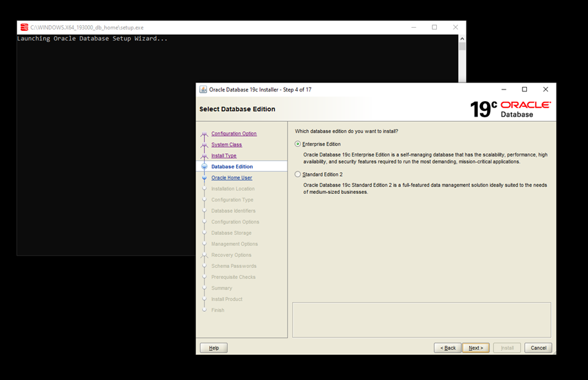Select the Enterprise Edition radio button
This screenshot has height=380, width=588.
[x=298, y=144]
